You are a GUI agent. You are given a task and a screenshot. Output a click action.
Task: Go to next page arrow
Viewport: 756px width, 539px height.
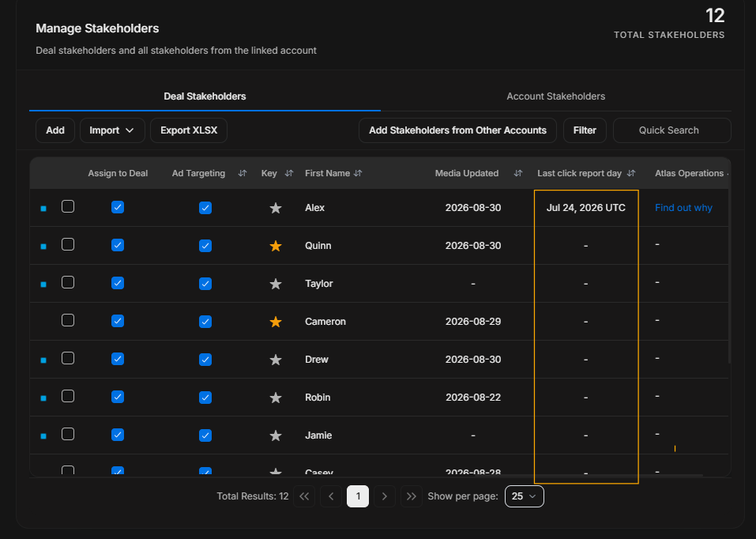pyautogui.click(x=385, y=496)
